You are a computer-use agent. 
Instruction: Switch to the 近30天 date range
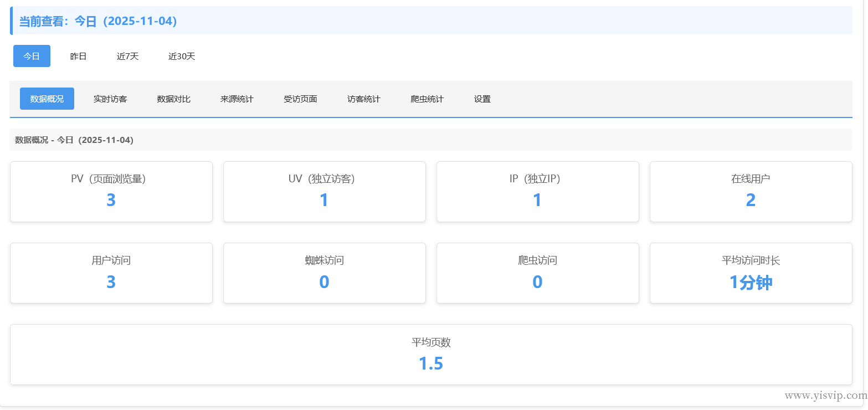pyautogui.click(x=181, y=56)
